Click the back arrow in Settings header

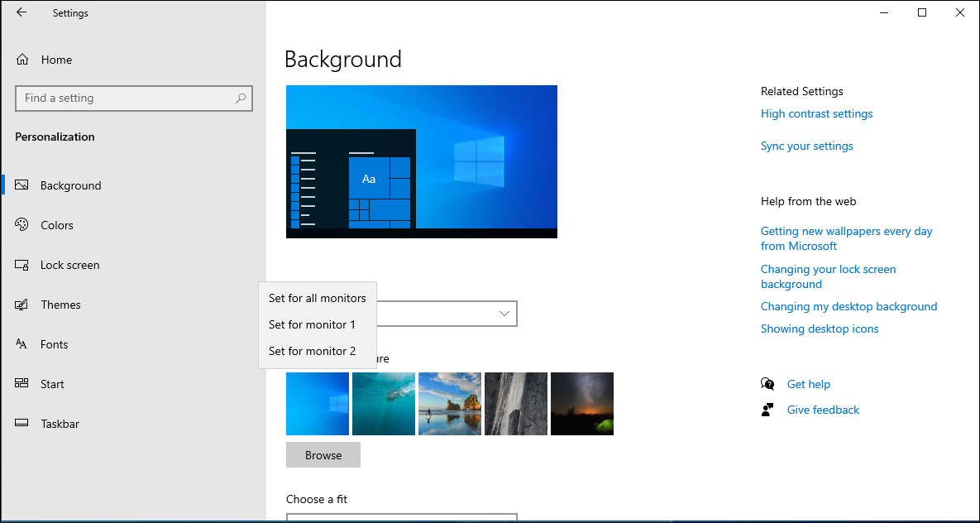[x=22, y=12]
